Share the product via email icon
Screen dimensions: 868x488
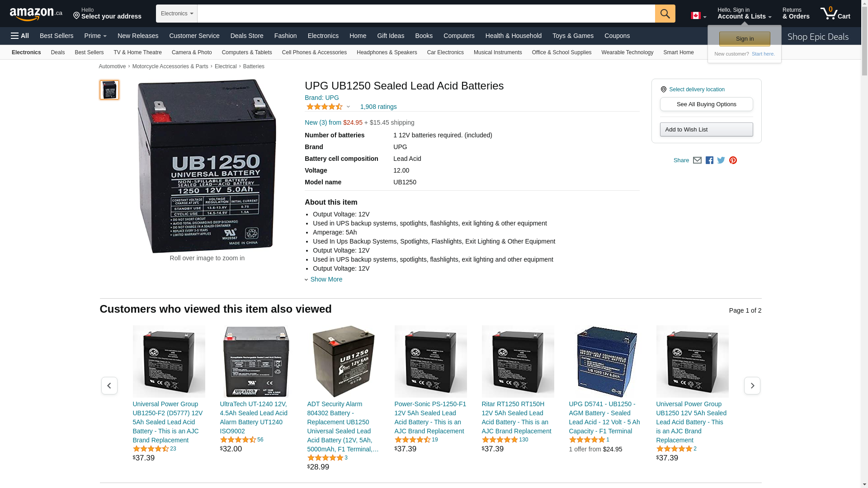[697, 160]
